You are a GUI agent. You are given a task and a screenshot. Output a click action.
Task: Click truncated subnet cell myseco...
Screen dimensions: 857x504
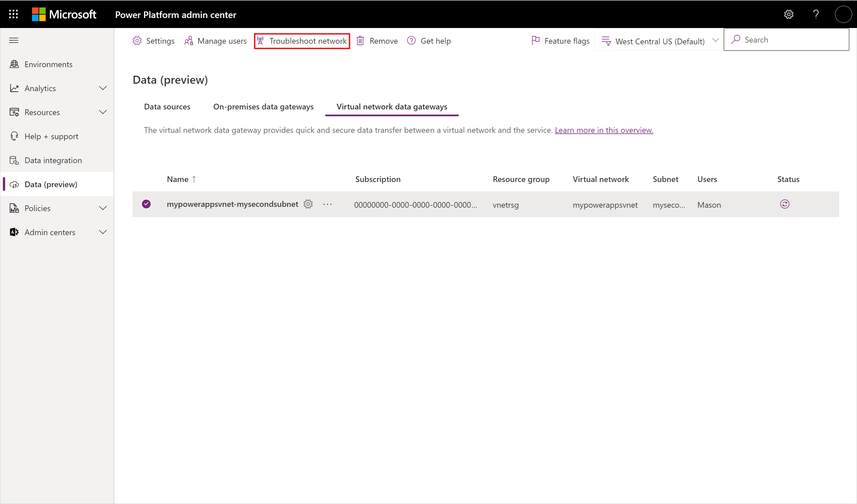tap(669, 205)
